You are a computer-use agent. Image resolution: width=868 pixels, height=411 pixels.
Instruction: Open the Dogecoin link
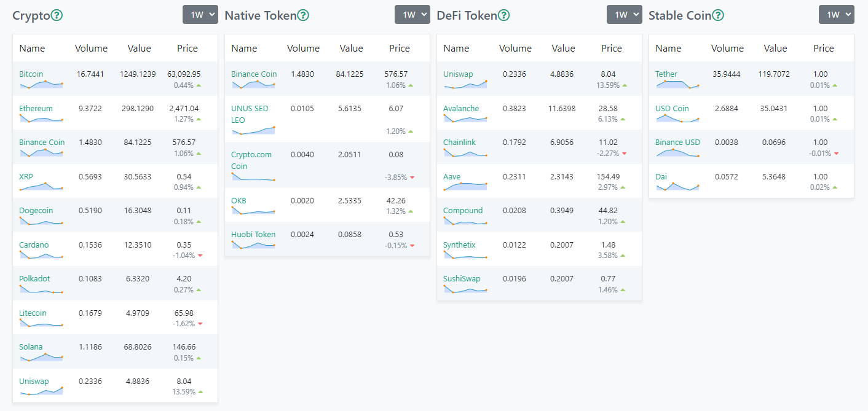point(36,210)
